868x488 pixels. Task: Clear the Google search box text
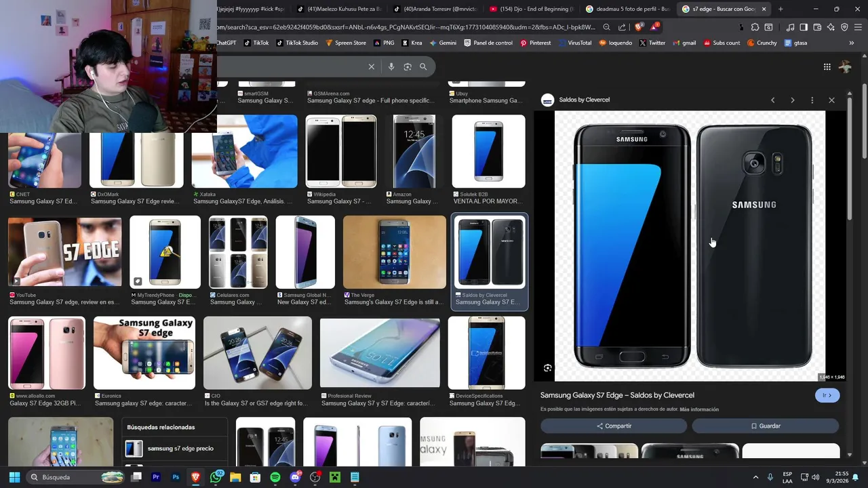click(371, 66)
